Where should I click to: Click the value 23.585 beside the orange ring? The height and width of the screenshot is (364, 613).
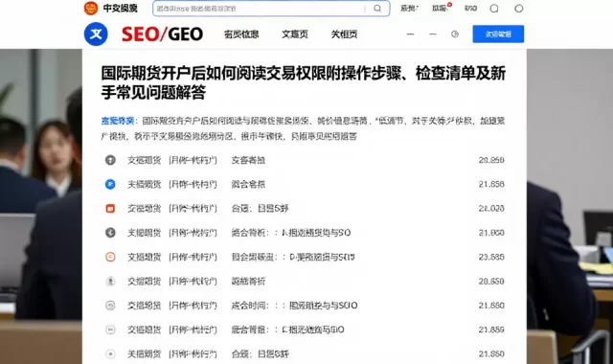point(491,257)
